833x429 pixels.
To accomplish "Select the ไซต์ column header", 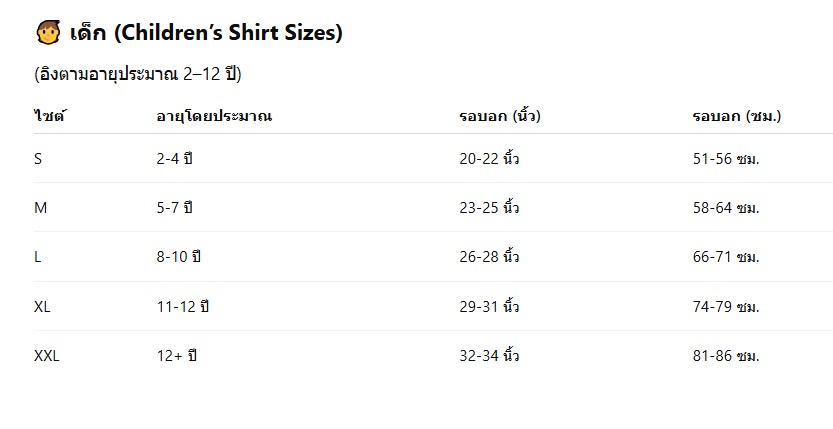I will (50, 116).
